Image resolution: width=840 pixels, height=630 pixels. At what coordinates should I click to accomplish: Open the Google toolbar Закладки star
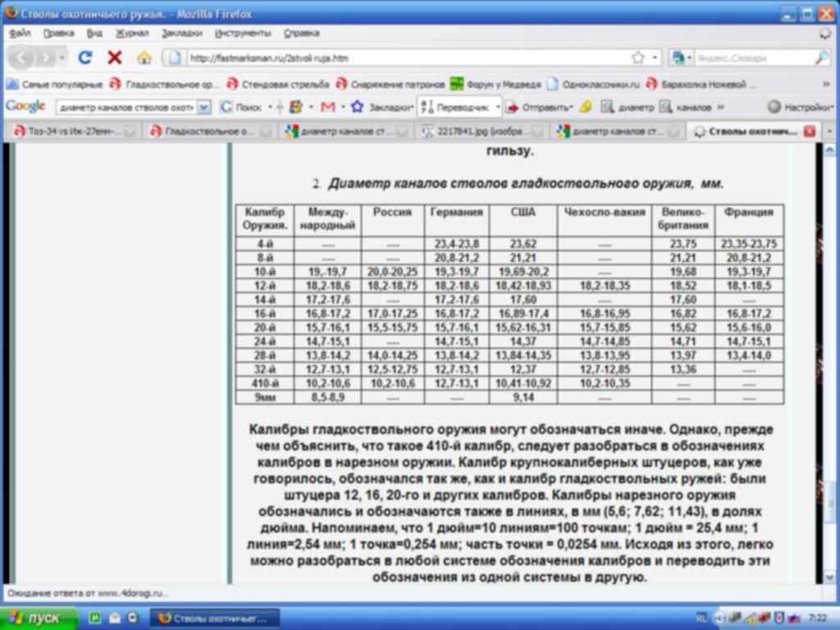pos(357,107)
